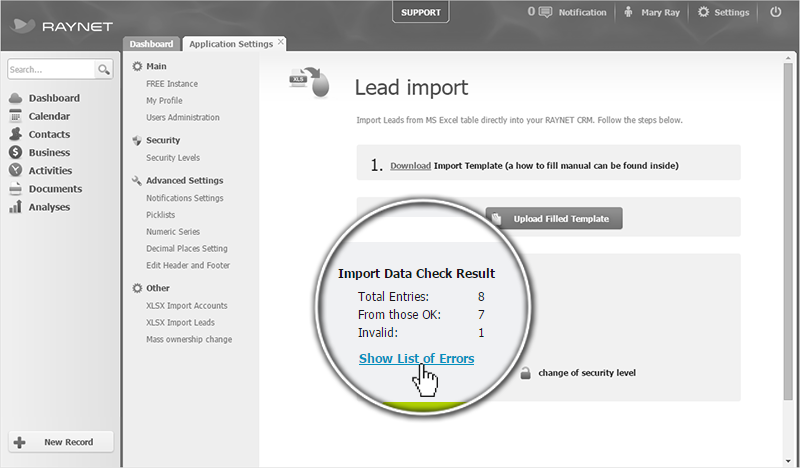Click the padlock security level icon
Viewport: 800px width, 468px height.
[526, 373]
